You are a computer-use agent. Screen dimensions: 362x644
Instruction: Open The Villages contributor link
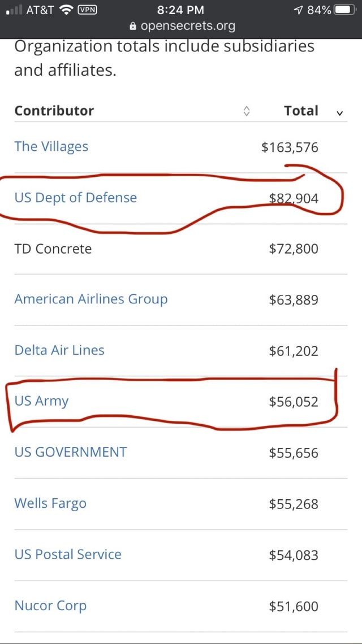click(x=51, y=146)
